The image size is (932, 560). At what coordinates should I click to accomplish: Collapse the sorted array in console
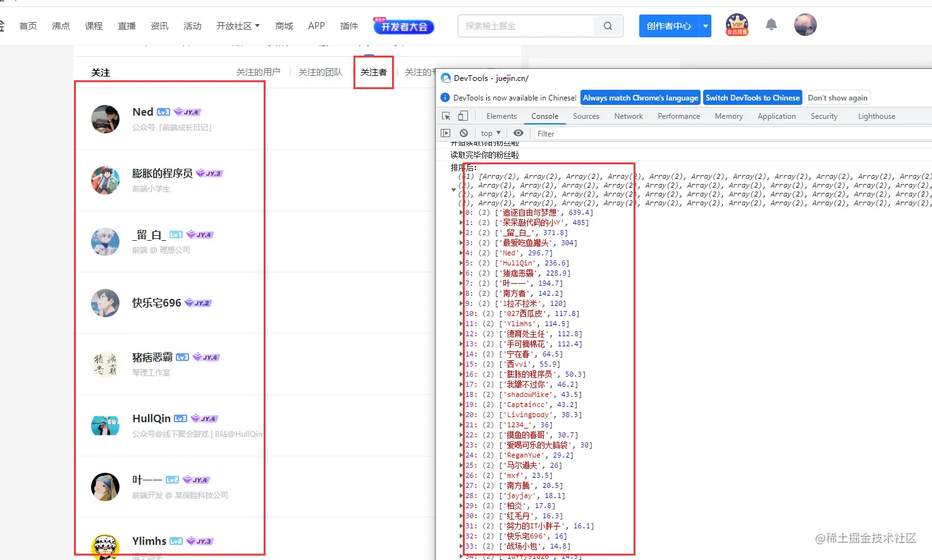click(x=453, y=190)
